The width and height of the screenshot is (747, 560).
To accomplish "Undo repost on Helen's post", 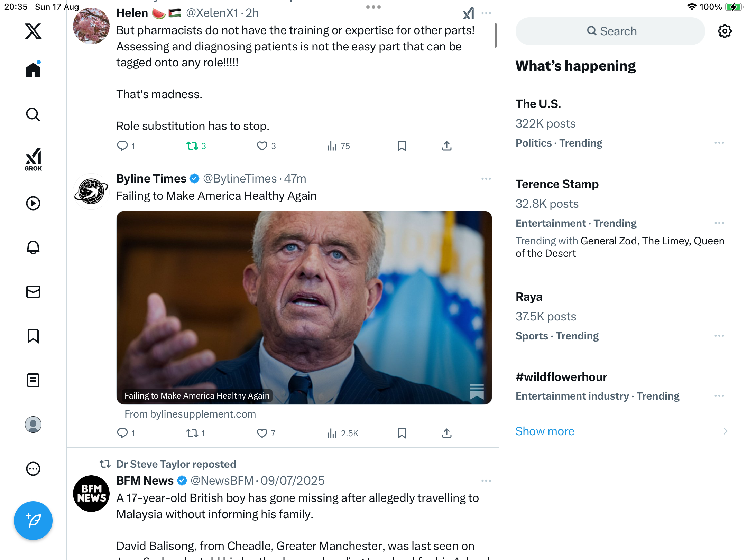I will tap(192, 146).
